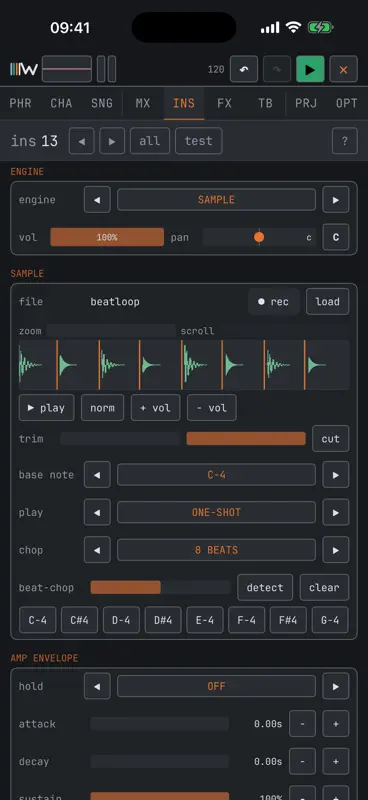The height and width of the screenshot is (800, 368).
Task: Click the beat-chop sensitivity slider
Action: [160, 588]
